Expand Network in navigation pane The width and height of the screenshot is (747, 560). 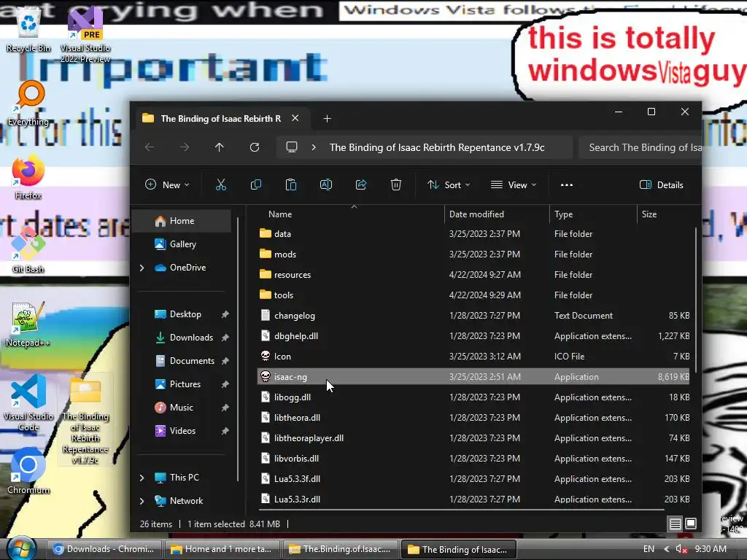[142, 501]
